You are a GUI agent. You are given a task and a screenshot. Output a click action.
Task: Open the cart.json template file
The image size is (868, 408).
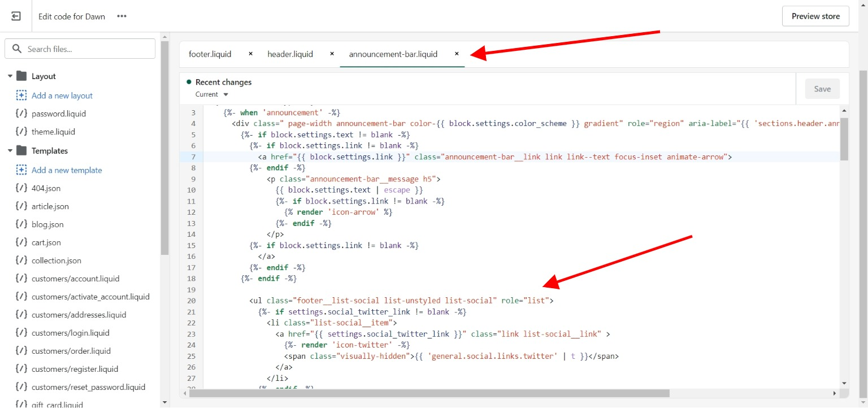tap(46, 242)
